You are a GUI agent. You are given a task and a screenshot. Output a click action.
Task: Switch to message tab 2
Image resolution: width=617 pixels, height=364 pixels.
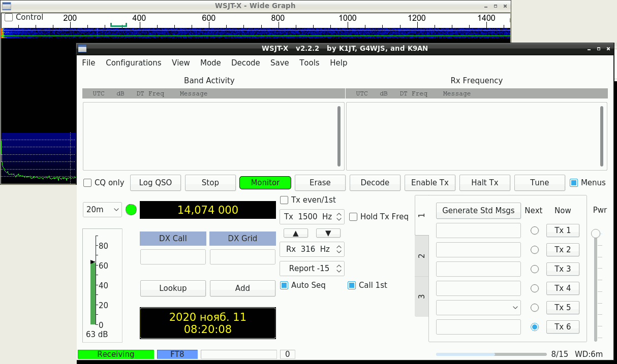click(x=422, y=256)
